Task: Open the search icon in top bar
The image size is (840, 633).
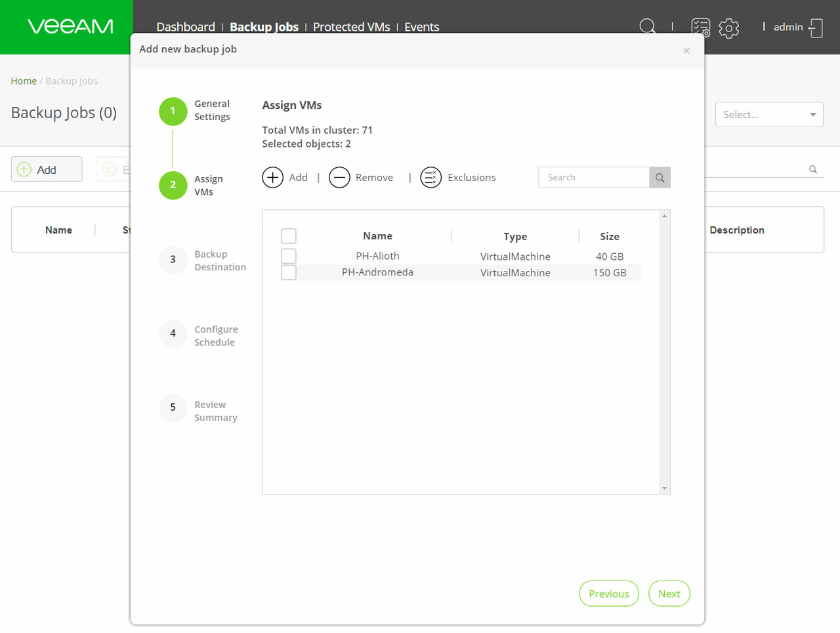Action: point(648,27)
